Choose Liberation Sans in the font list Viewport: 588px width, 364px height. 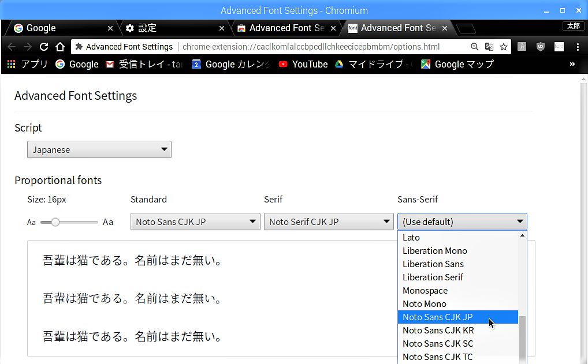pyautogui.click(x=433, y=264)
